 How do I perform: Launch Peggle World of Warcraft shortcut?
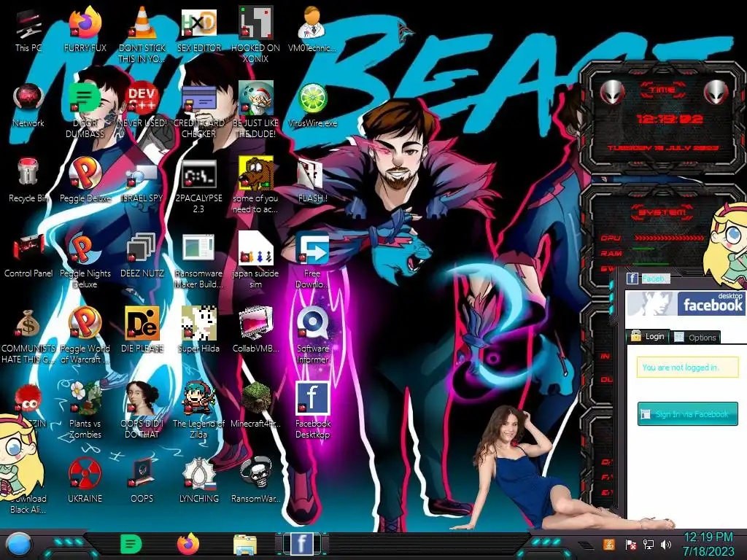85,324
